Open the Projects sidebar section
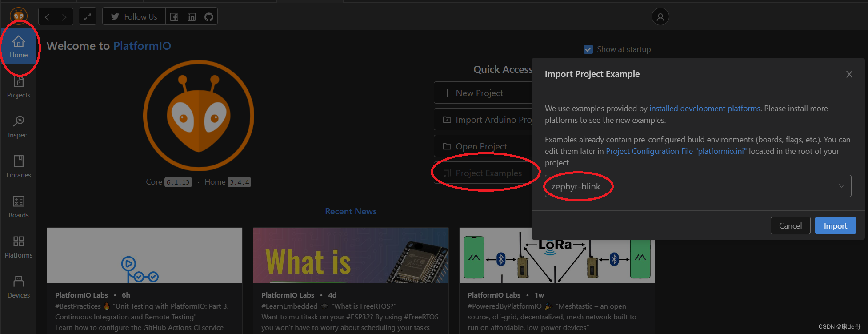Viewport: 868px width, 334px height. click(19, 87)
